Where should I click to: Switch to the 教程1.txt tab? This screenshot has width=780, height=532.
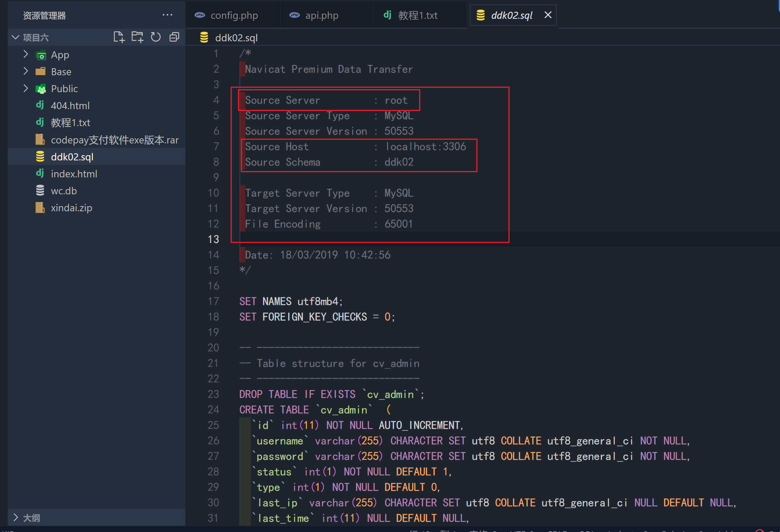[x=420, y=15]
